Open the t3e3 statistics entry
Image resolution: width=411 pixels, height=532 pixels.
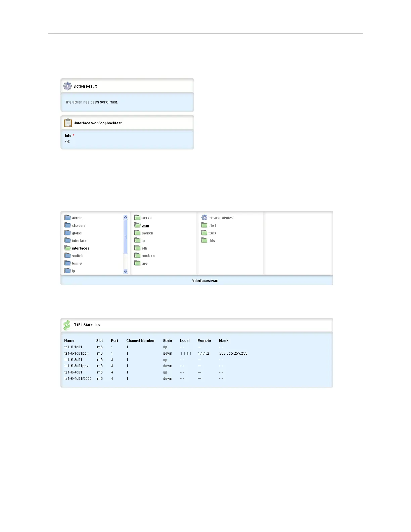click(212, 233)
